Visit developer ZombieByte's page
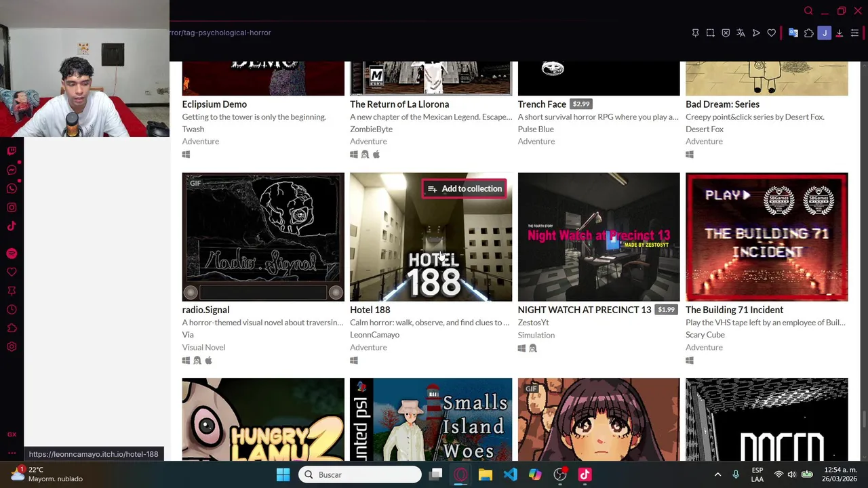 point(371,129)
